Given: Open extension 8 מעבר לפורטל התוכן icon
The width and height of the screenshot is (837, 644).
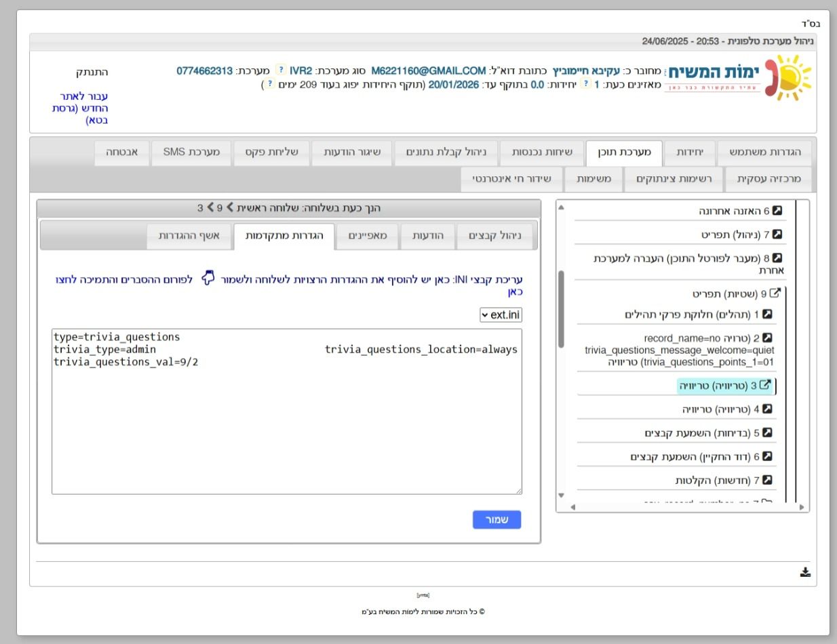Looking at the screenshot, I should tap(777, 258).
